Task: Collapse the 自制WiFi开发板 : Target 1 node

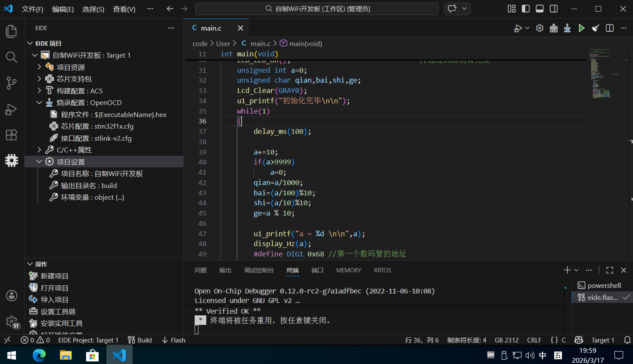Action: (x=35, y=55)
